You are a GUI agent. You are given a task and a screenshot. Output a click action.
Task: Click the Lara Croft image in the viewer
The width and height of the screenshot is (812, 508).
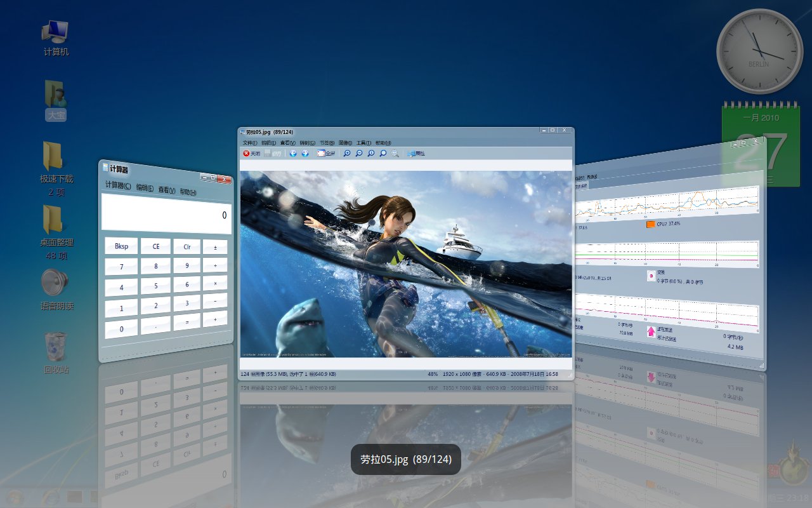406,264
